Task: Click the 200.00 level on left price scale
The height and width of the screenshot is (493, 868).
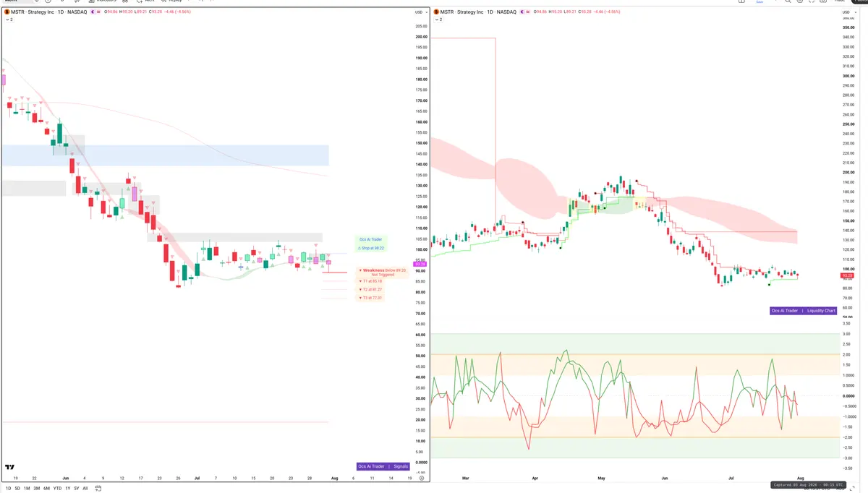Action: click(420, 37)
